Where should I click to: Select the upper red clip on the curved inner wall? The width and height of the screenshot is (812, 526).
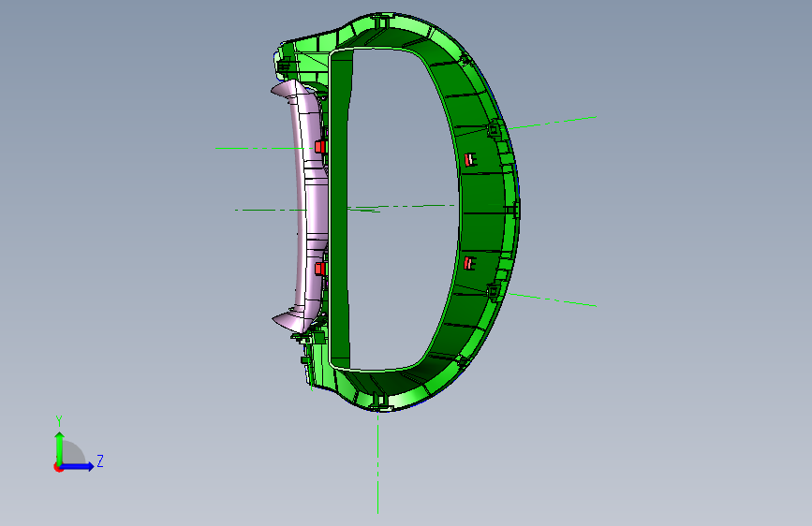[x=469, y=159]
